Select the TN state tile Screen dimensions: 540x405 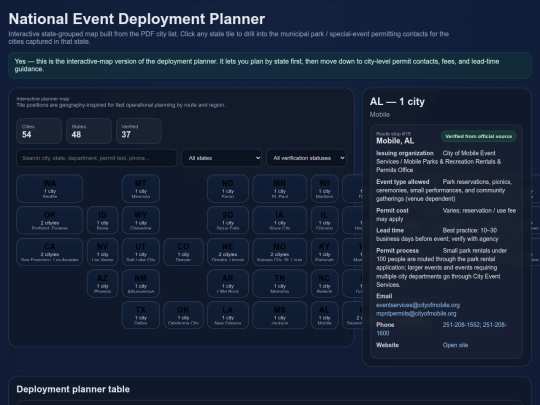tap(280, 283)
